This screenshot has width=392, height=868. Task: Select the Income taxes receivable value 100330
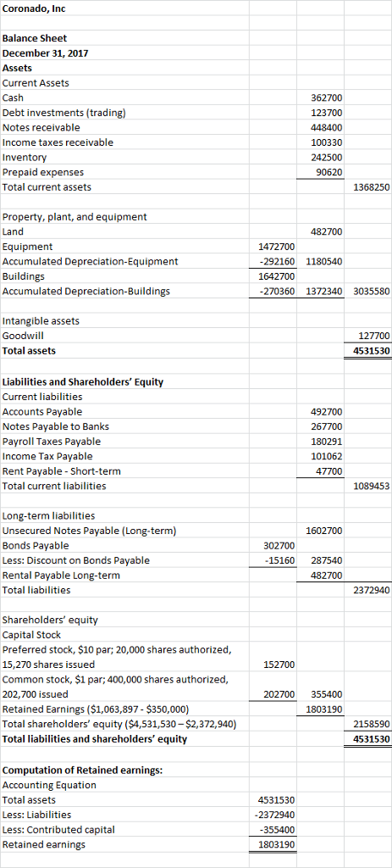point(328,142)
